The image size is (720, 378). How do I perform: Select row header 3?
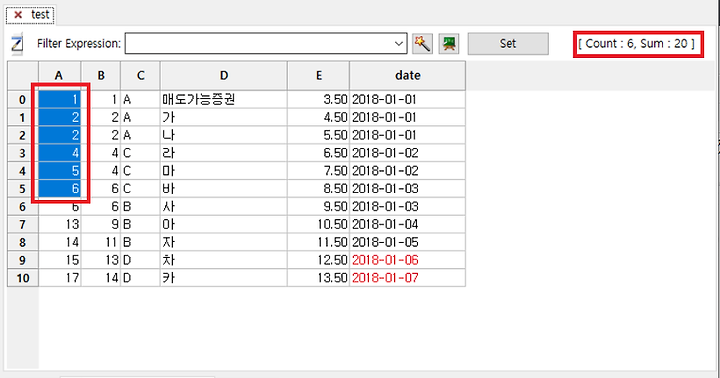[x=23, y=153]
